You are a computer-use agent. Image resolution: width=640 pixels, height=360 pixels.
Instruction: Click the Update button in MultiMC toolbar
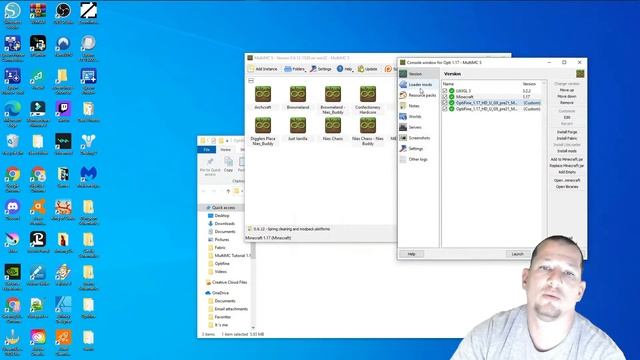(367, 69)
